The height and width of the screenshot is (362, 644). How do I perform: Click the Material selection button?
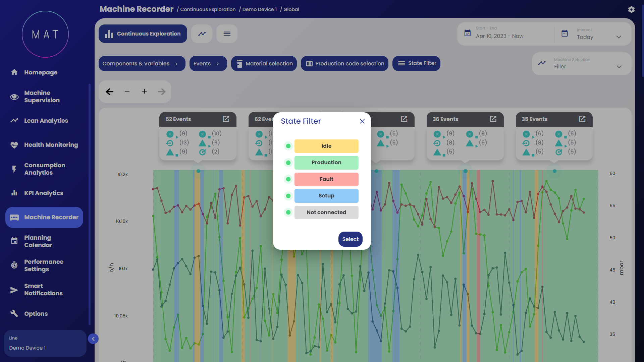click(264, 63)
